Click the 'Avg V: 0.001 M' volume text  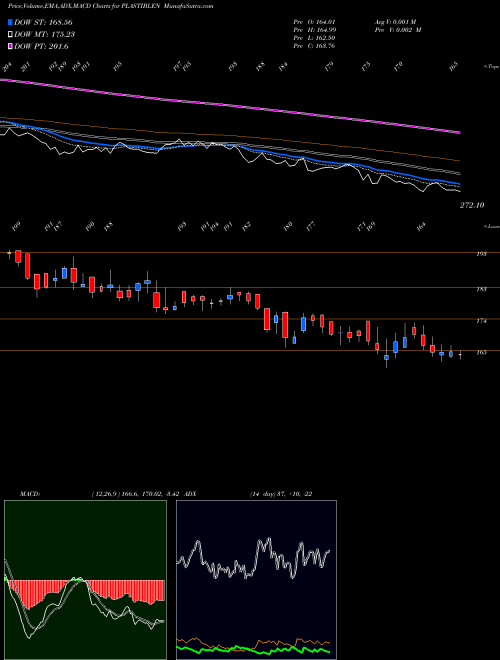tap(395, 22)
